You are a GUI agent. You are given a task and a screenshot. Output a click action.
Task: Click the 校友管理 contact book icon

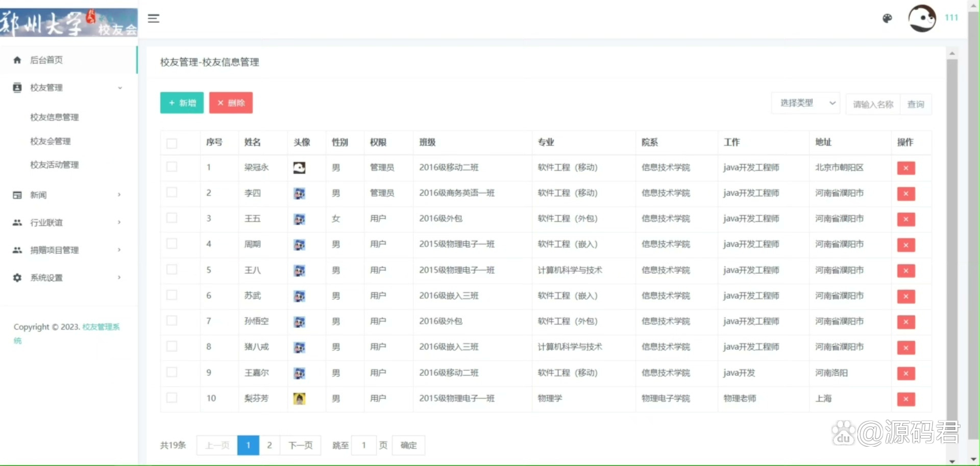pos(17,87)
